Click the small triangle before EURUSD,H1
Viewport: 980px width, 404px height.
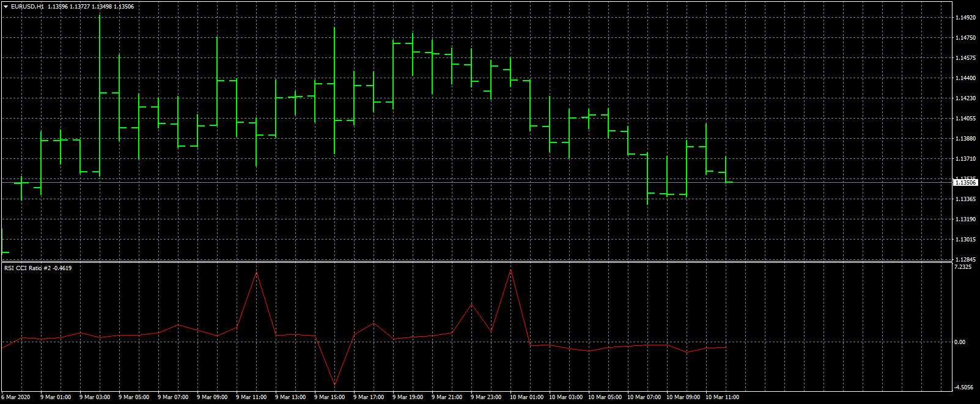coord(6,6)
